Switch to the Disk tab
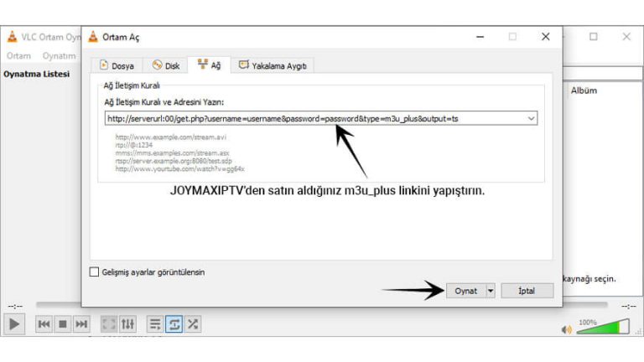 tap(165, 65)
